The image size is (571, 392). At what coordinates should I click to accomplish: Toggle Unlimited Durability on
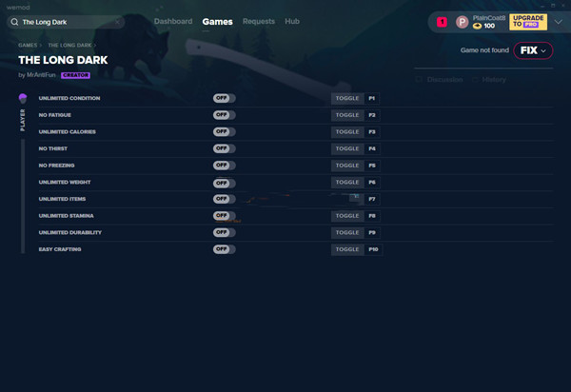click(225, 232)
